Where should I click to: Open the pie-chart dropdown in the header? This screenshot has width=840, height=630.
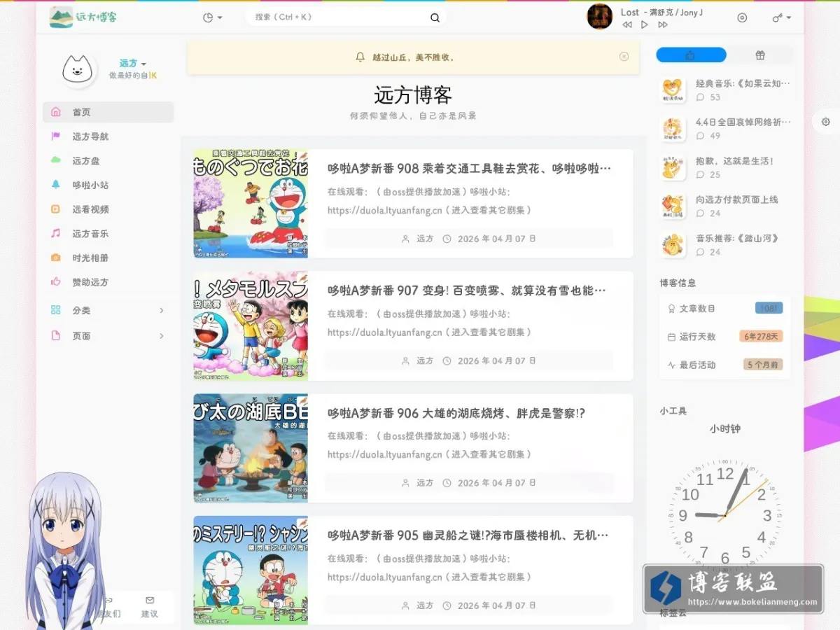point(212,17)
